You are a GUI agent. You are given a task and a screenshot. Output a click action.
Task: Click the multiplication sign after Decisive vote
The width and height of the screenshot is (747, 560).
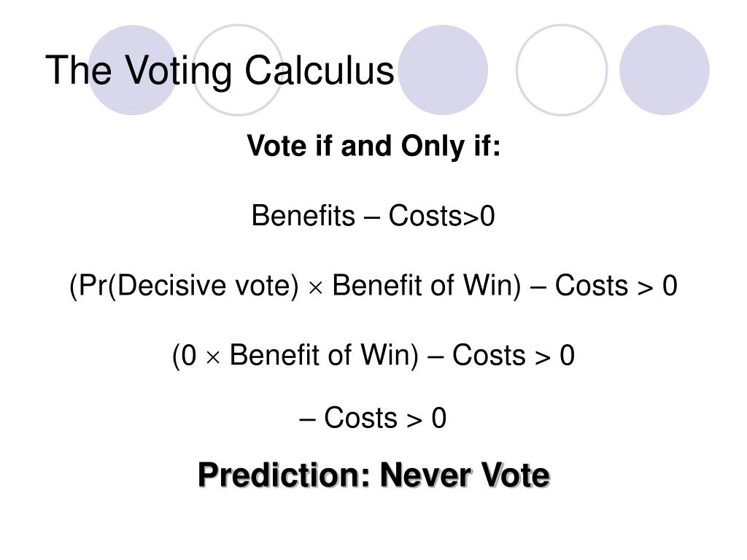coord(315,289)
